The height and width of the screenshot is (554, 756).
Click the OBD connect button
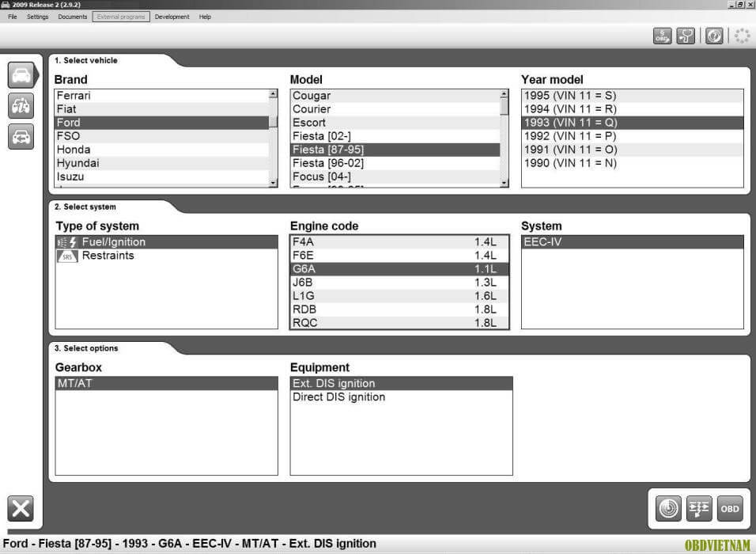pyautogui.click(x=730, y=508)
